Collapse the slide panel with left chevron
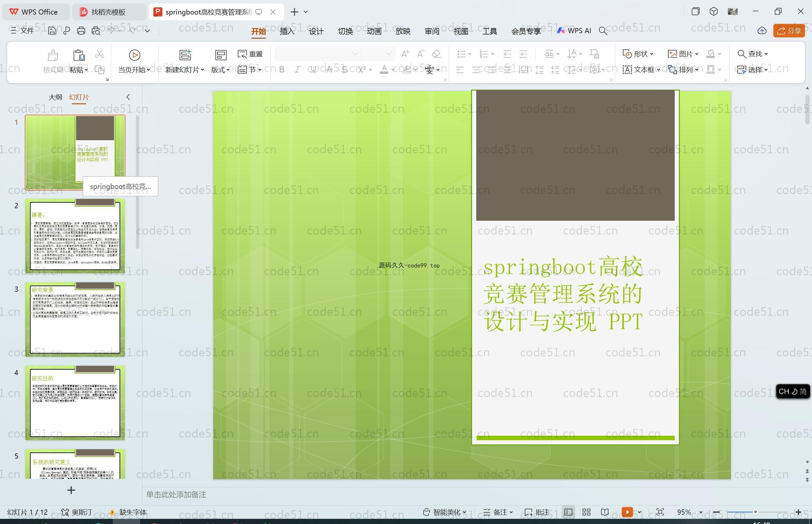 pos(128,97)
